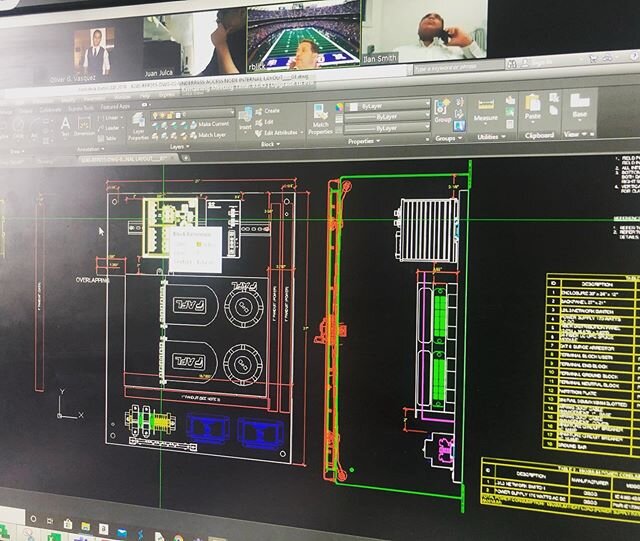Open the Layer Properties manager
The image size is (640, 541).
[138, 127]
